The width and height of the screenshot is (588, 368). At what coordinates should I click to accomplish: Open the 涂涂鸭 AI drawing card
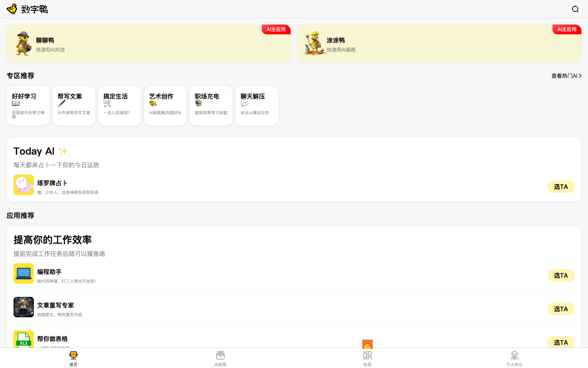click(439, 43)
